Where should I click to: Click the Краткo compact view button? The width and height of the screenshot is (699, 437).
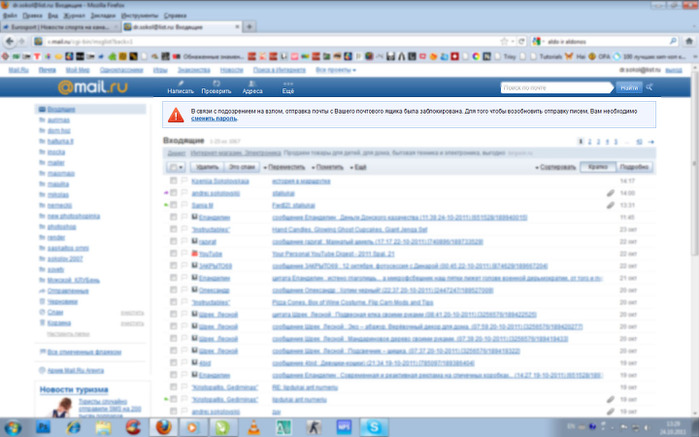tap(597, 167)
